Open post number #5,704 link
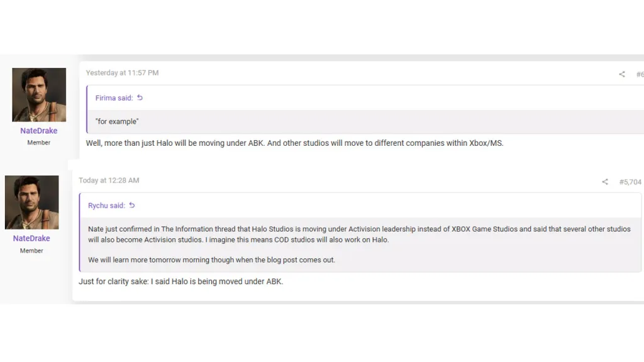Viewport: 644px width, 362px height. [x=630, y=182]
